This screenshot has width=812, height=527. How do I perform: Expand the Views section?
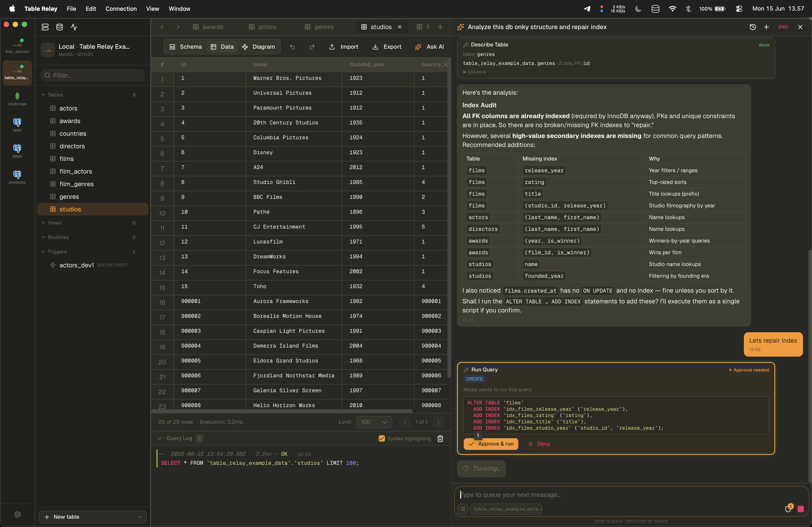point(43,223)
